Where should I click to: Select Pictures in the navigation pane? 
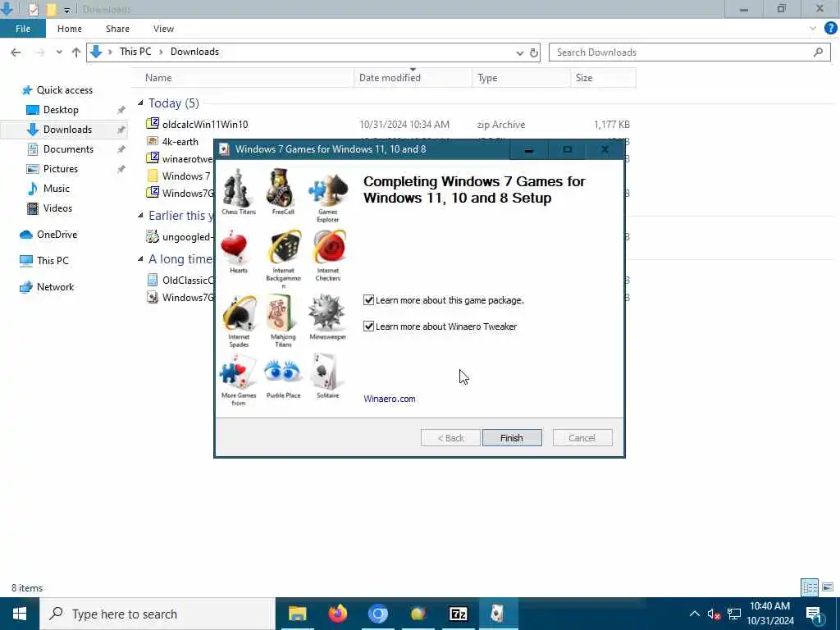pos(61,169)
